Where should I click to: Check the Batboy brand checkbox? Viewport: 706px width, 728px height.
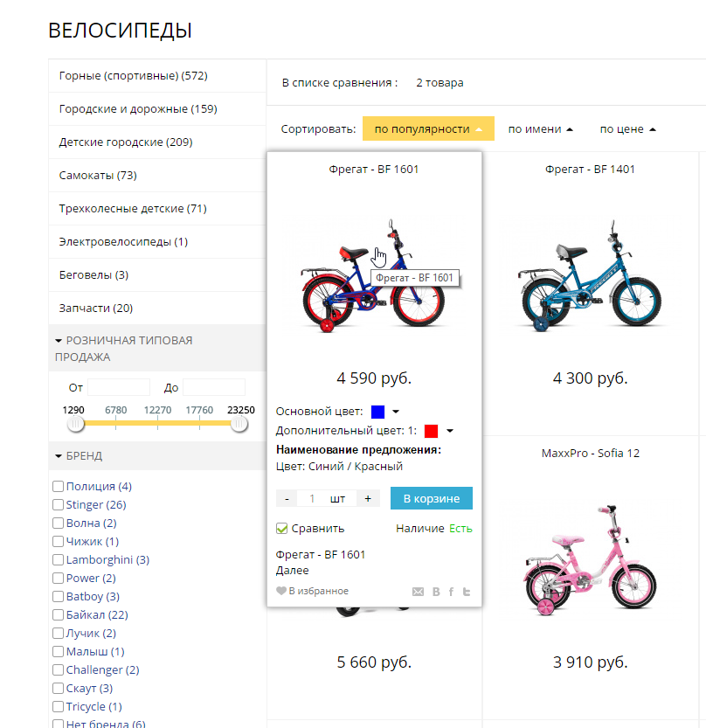click(x=58, y=596)
